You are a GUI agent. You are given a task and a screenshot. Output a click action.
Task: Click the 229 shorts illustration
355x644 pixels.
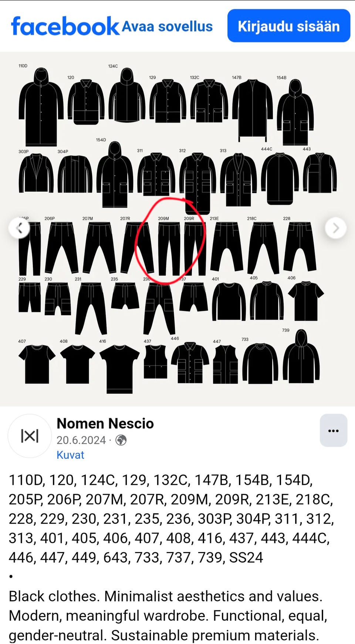point(30,297)
